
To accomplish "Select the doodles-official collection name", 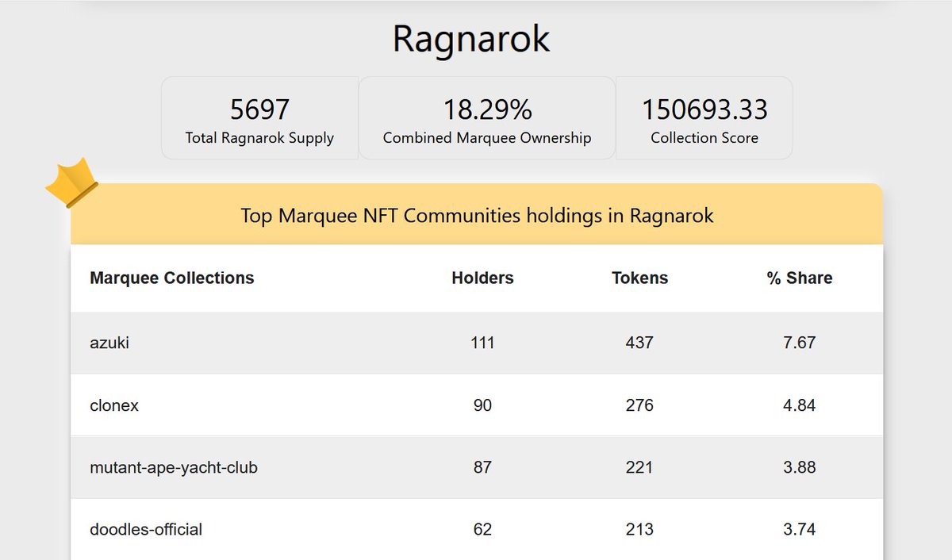I will [146, 529].
